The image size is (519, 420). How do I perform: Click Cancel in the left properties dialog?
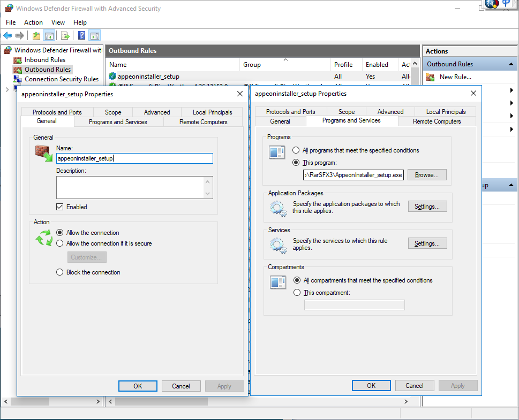(181, 386)
